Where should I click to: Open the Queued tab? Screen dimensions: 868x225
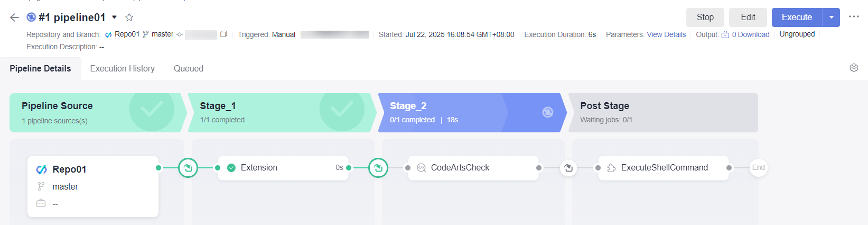(189, 68)
